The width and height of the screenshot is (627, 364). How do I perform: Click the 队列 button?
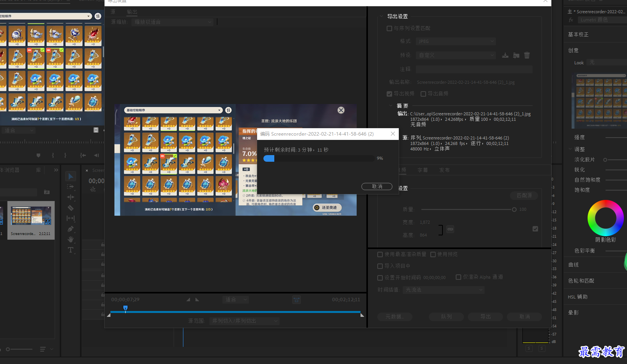click(x=446, y=317)
